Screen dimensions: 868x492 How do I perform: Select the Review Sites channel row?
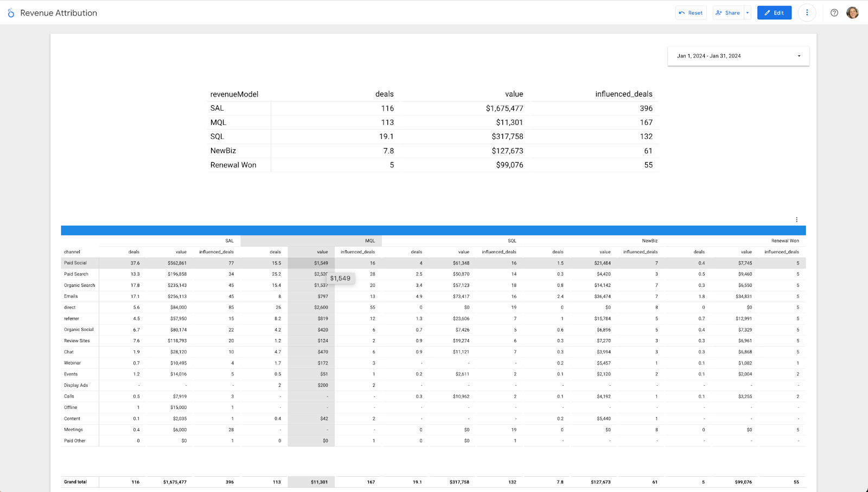(x=433, y=341)
